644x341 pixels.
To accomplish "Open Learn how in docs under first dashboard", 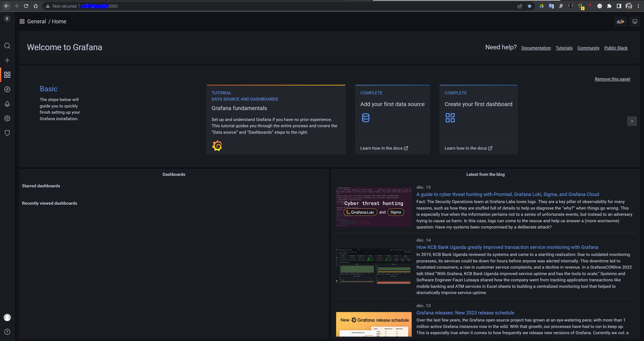I will [x=468, y=148].
